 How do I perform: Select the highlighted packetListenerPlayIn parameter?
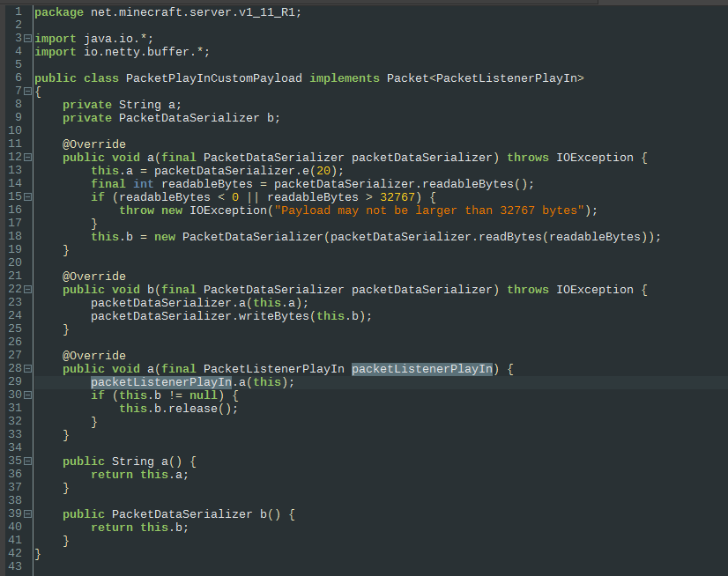tap(421, 368)
